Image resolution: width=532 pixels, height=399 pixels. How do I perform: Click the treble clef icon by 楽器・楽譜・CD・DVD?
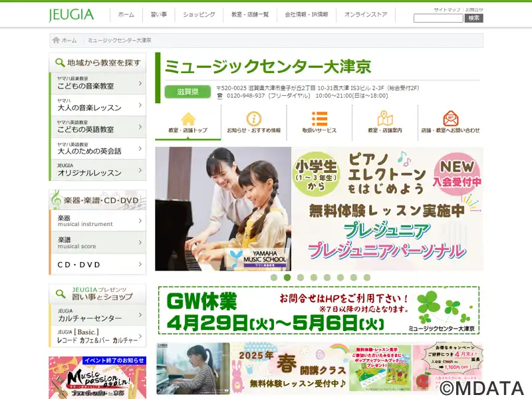[56, 199]
